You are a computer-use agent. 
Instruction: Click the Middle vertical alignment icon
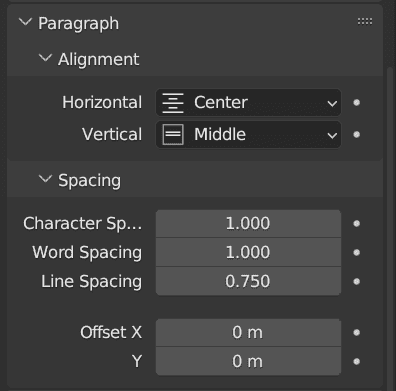click(x=173, y=135)
